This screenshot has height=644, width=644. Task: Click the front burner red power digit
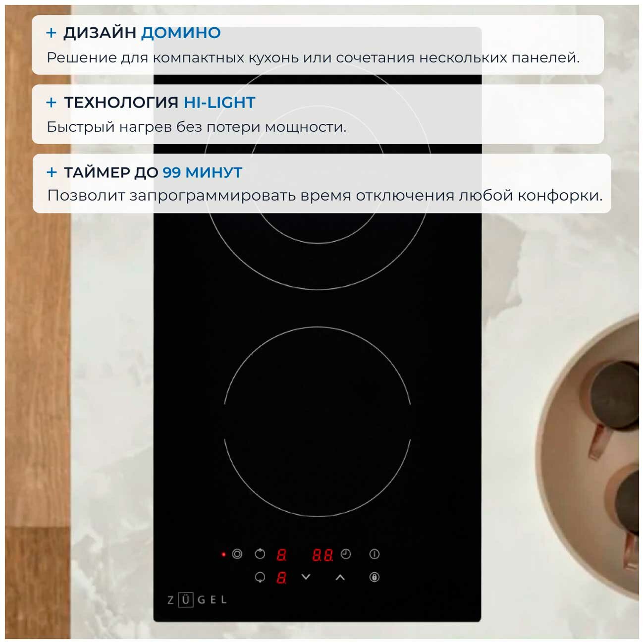[x=281, y=578]
